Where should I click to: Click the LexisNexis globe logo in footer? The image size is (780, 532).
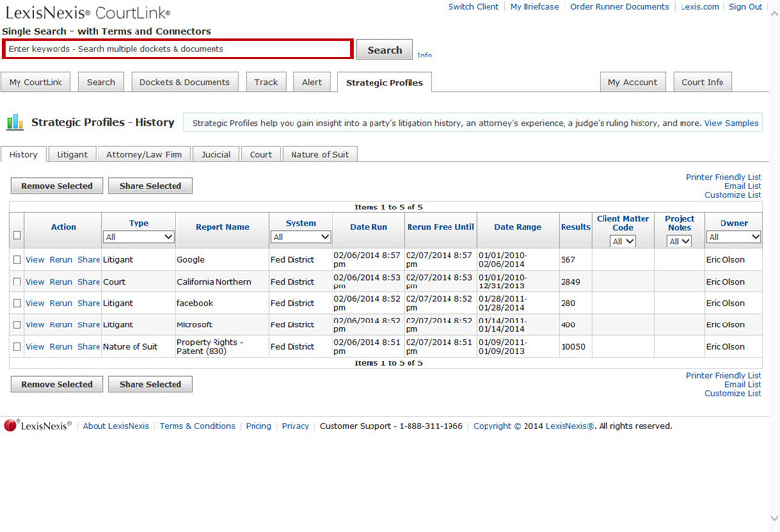pos(12,426)
